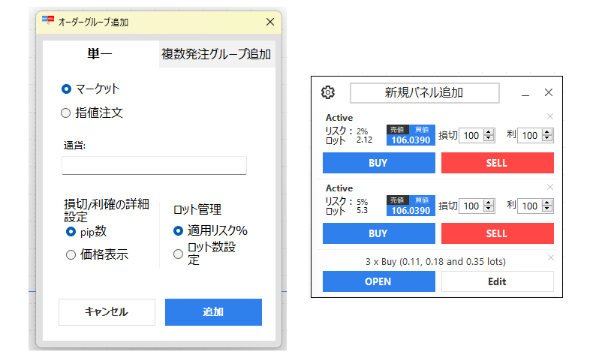Open the settings gear in the trading panel

(328, 93)
